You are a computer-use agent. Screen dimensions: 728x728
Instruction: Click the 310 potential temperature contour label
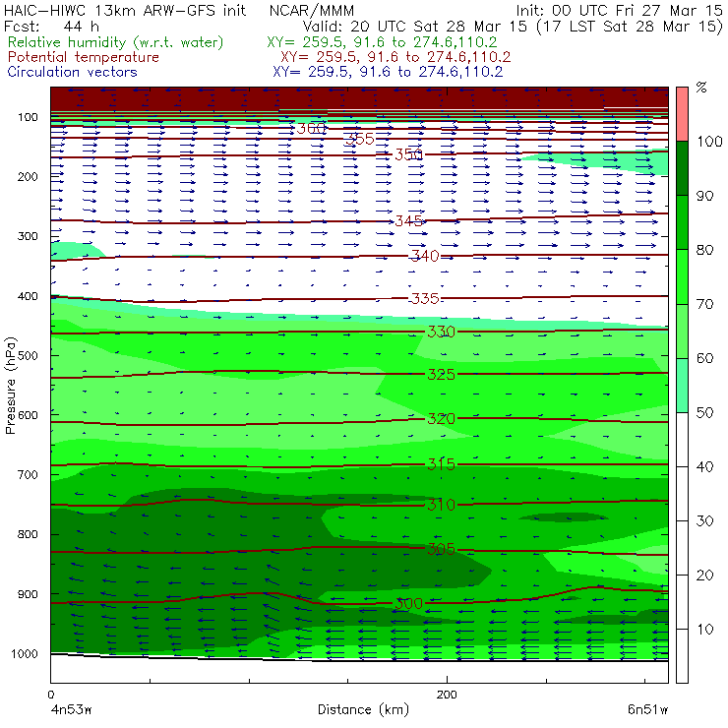[x=441, y=505]
